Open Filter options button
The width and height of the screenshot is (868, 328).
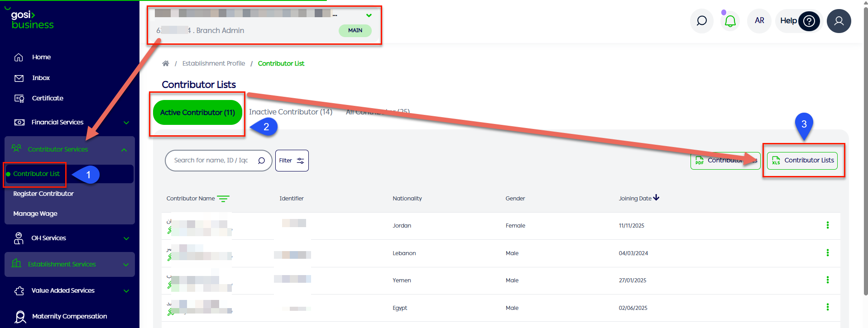coord(292,161)
